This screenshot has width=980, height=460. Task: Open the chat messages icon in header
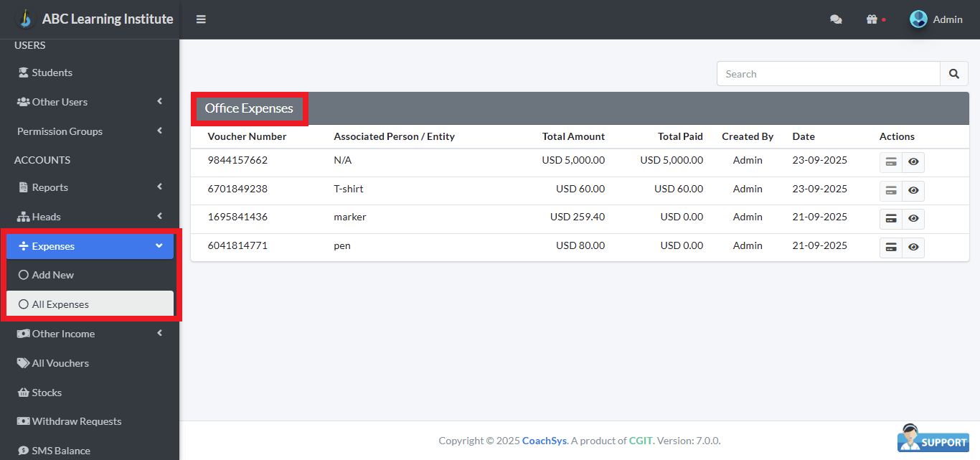click(836, 19)
